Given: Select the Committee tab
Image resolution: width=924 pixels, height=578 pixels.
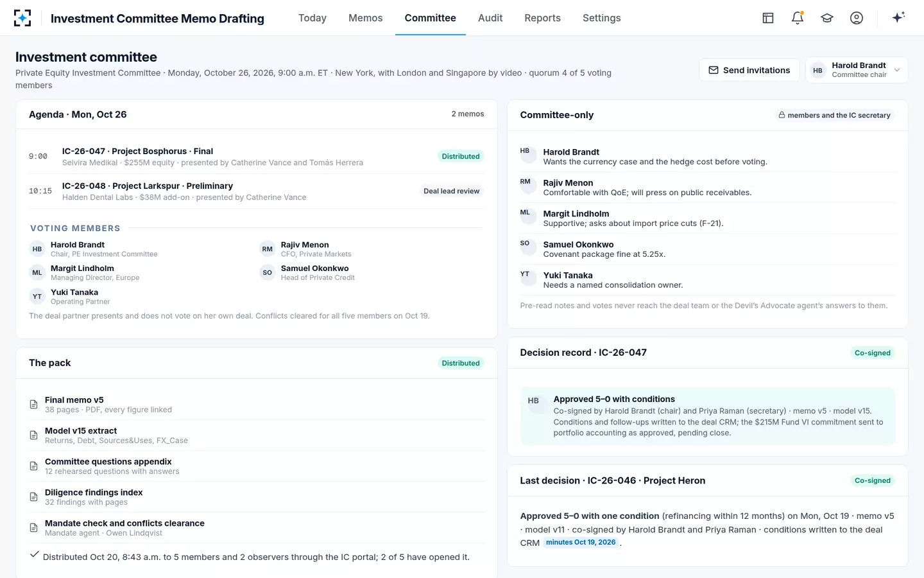Looking at the screenshot, I should 431,18.
